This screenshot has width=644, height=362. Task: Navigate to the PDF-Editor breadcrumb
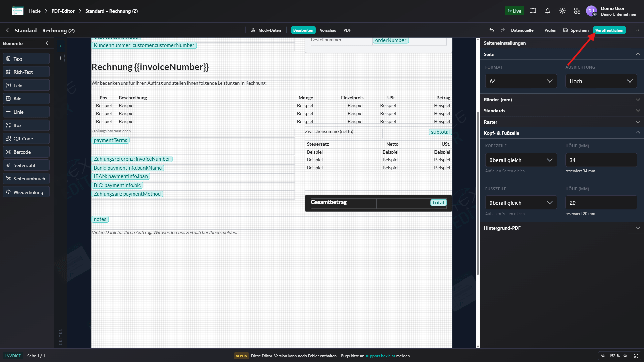coord(63,11)
